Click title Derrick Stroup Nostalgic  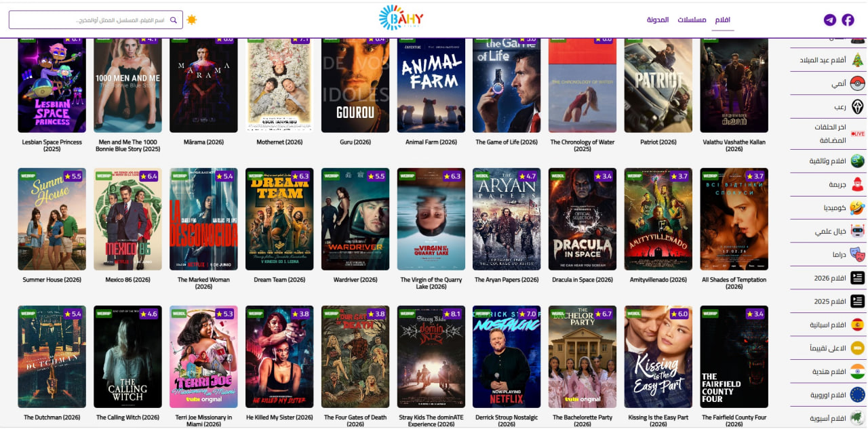click(507, 420)
